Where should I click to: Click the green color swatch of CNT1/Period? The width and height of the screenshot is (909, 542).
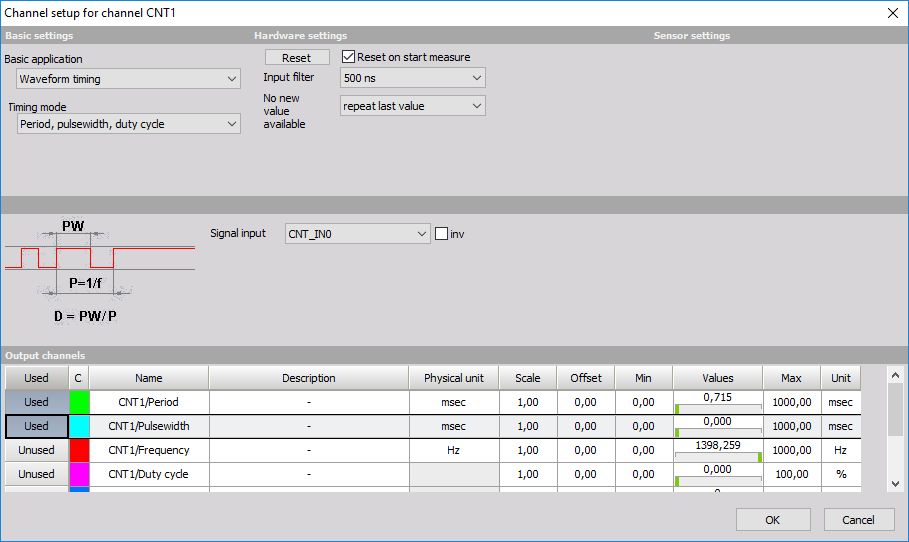tap(79, 402)
